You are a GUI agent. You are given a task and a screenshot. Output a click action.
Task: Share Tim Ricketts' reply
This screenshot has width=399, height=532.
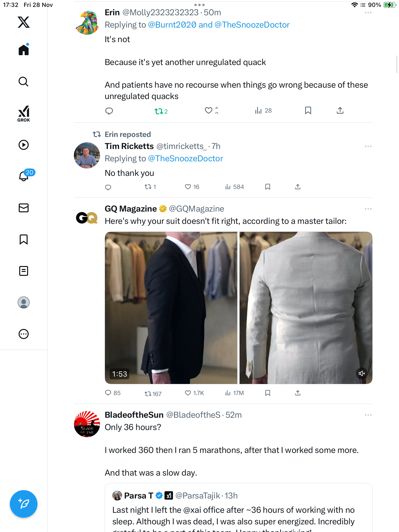(x=298, y=187)
